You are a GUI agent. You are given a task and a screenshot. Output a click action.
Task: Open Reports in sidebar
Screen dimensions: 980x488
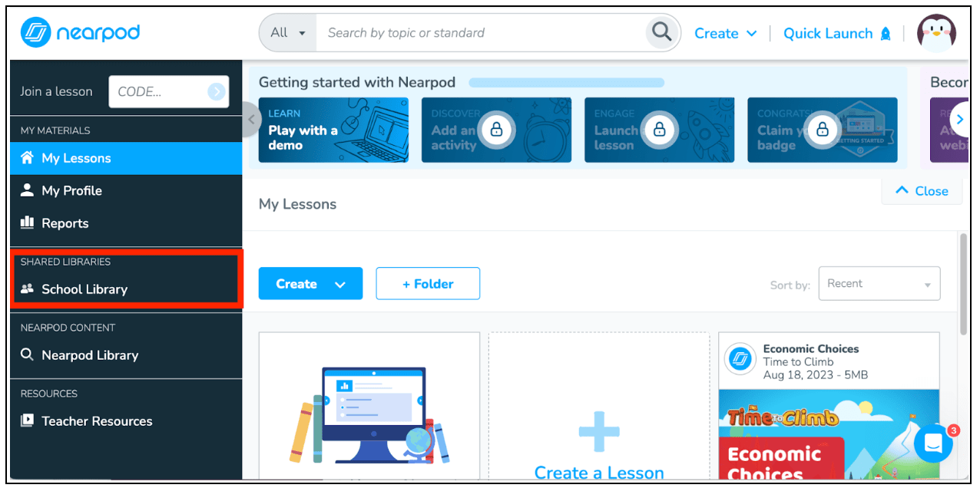126,223
